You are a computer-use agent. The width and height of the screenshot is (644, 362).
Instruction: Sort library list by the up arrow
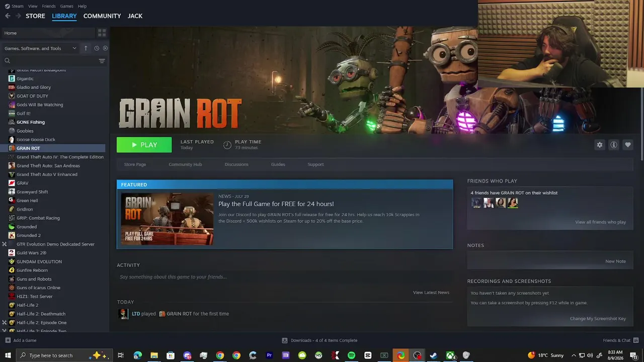pos(86,48)
